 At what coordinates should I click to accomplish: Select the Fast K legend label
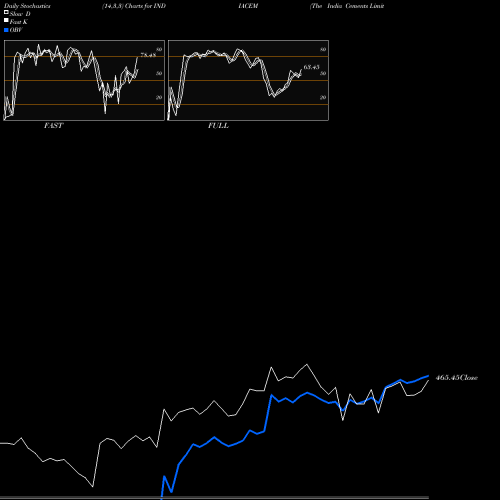click(x=19, y=22)
